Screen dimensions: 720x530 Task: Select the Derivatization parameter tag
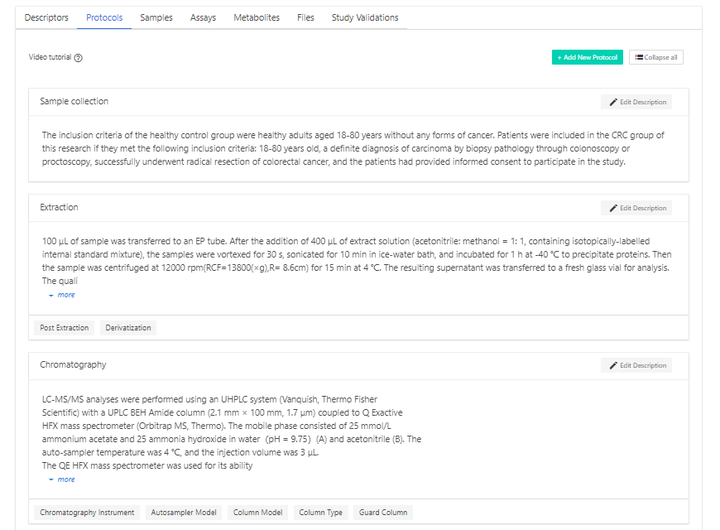(127, 328)
